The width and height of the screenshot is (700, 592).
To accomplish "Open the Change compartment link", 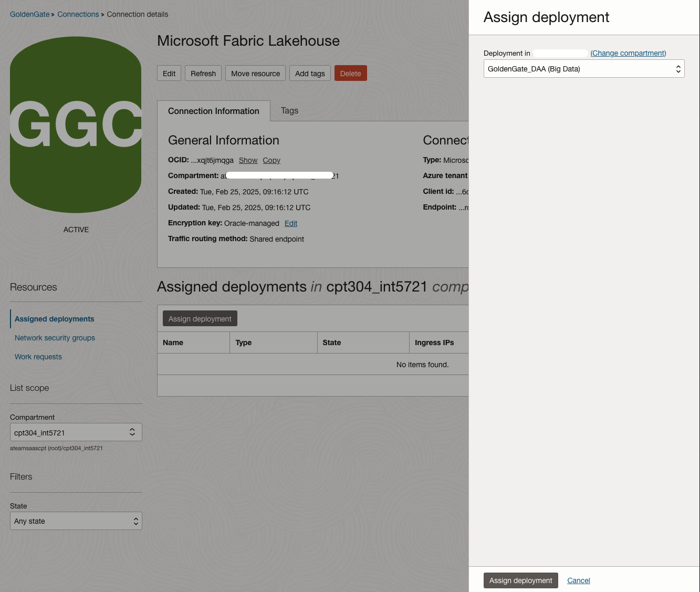I will [628, 53].
